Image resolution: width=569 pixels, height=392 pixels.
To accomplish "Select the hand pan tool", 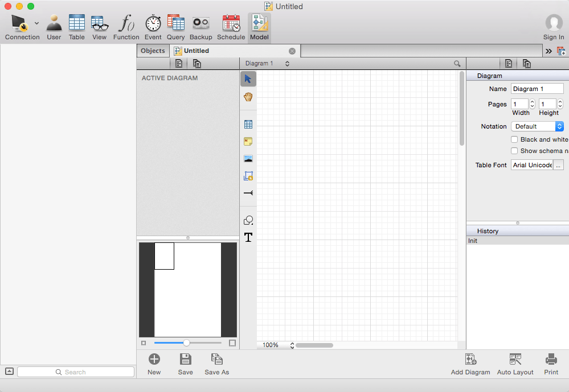I will coord(248,97).
